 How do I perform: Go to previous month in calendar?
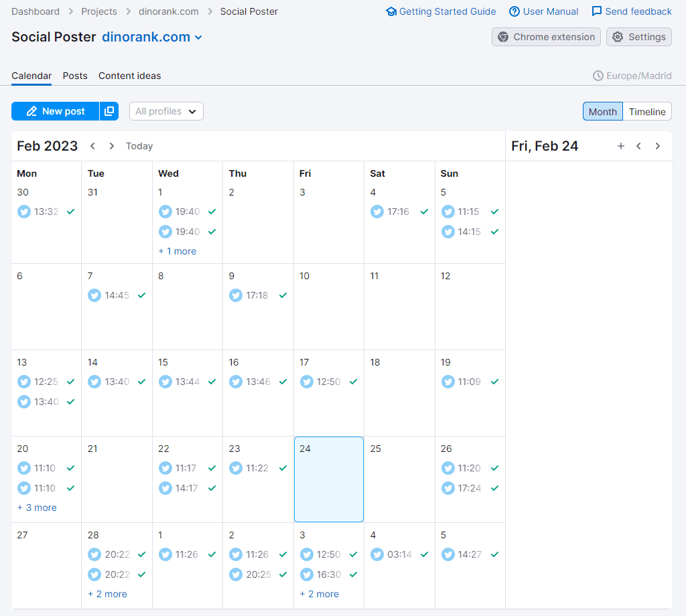coord(92,146)
